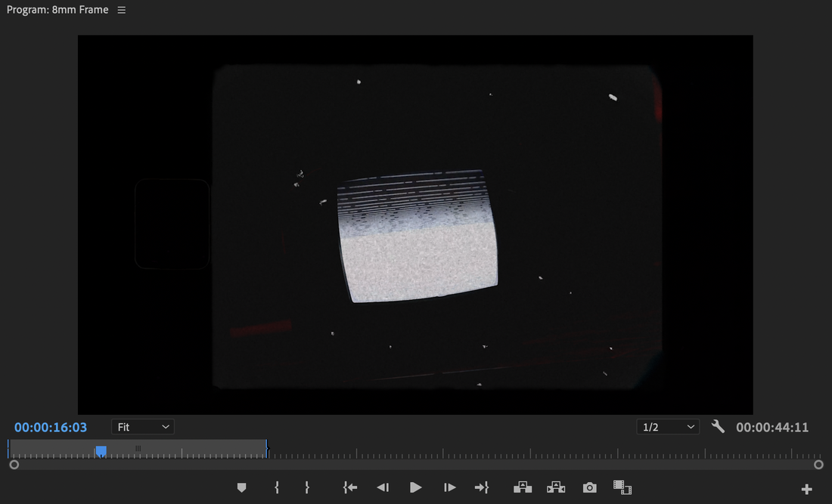Screen dimensions: 832x504
Task: Click the right zoom scroll bar handle
Action: coord(818,465)
